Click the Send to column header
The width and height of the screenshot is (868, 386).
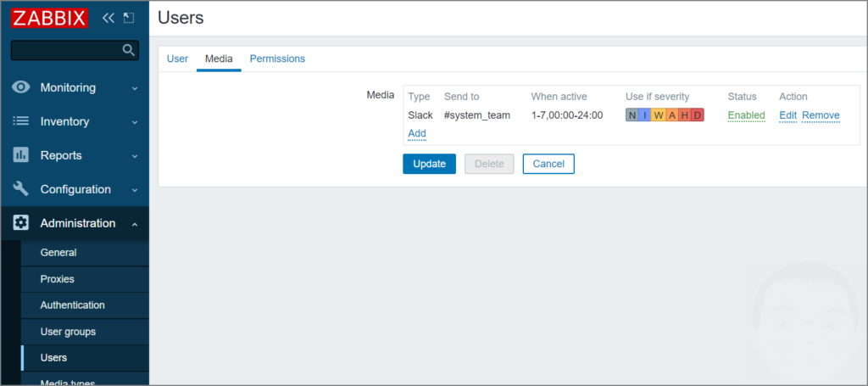pos(462,97)
